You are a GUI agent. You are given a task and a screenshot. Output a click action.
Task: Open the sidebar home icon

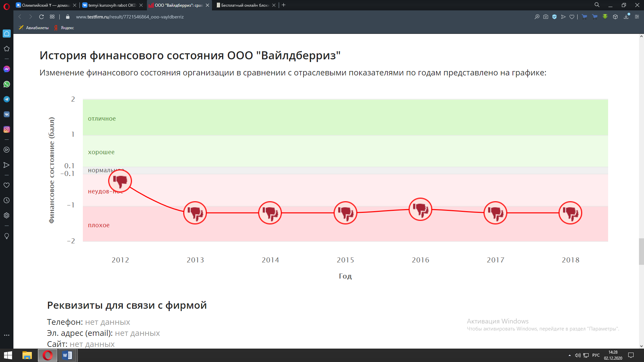pos(7,34)
